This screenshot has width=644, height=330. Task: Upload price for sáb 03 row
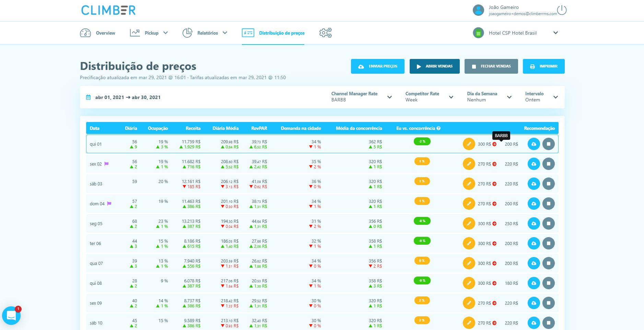(534, 184)
